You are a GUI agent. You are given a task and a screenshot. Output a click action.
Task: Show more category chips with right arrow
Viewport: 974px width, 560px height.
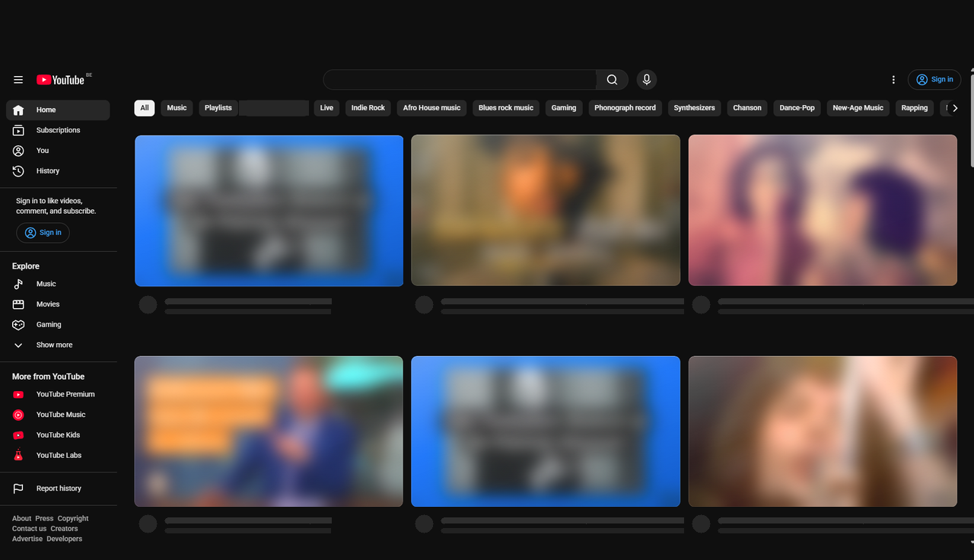click(955, 108)
